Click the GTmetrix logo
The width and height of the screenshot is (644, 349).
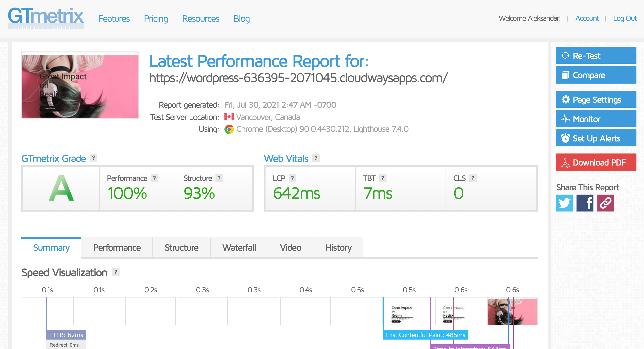tap(46, 18)
